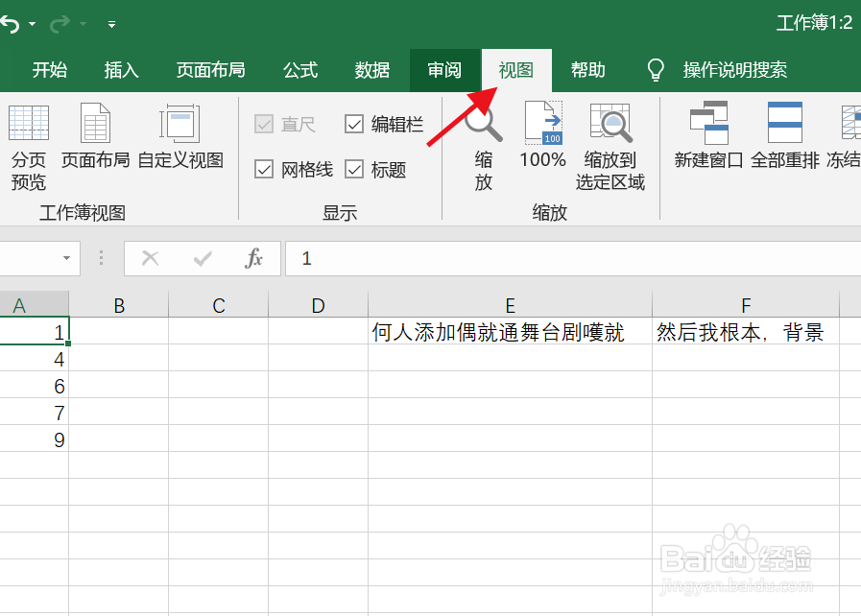Image resolution: width=861 pixels, height=616 pixels.
Task: Click 全部重排 arrange all icon
Action: pos(784,123)
